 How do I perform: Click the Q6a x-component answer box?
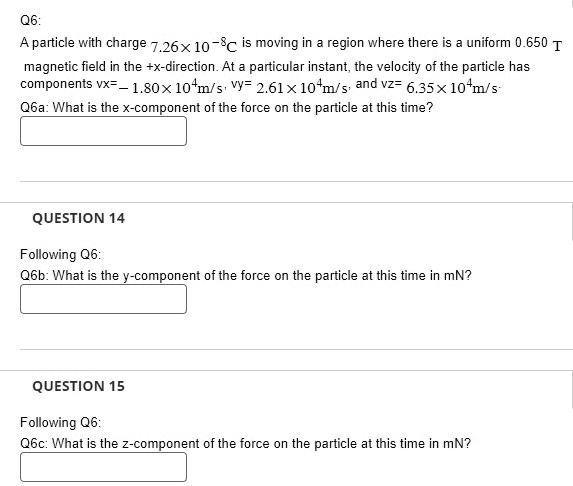point(103,131)
